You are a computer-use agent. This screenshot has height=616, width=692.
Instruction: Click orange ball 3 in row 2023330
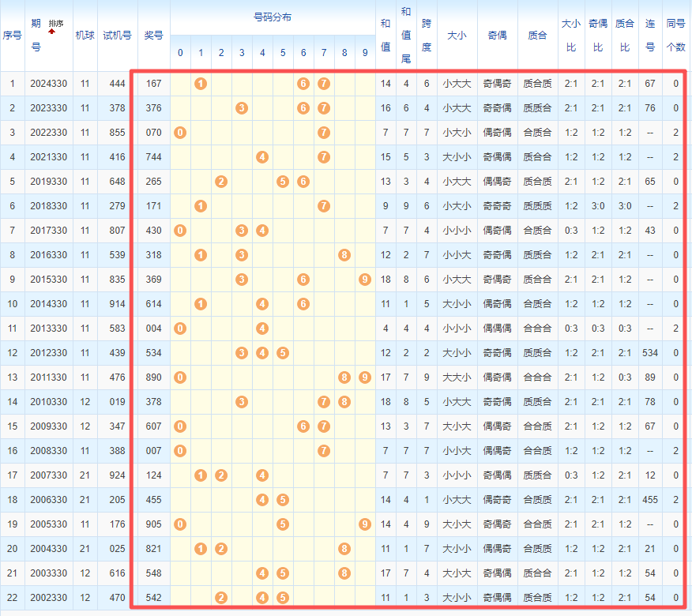point(242,108)
